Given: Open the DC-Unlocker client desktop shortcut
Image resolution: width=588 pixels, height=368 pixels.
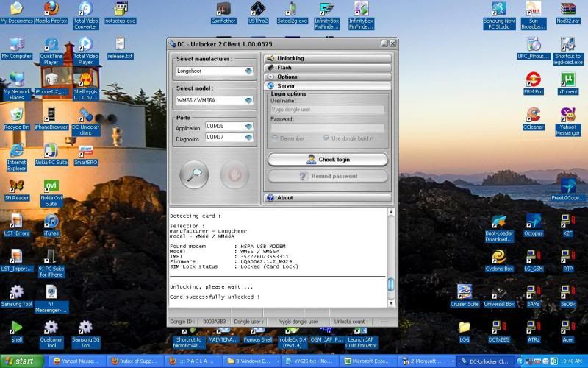Looking at the screenshot, I should [85, 121].
